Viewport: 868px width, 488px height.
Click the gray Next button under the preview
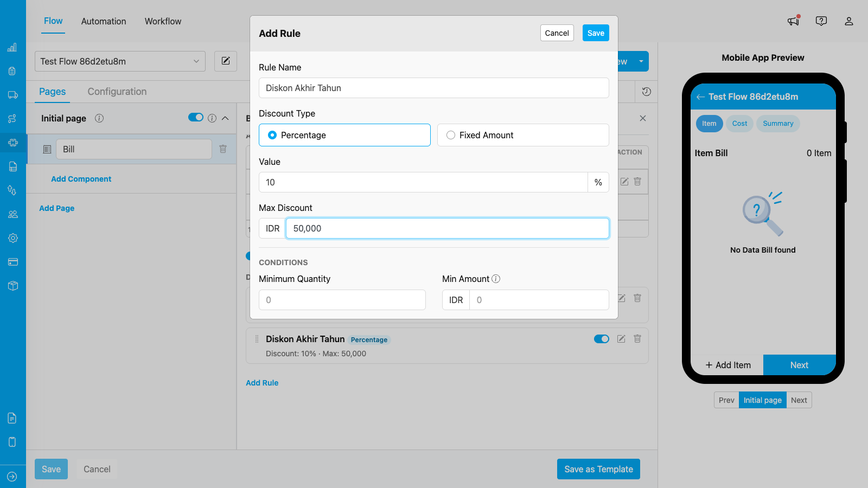799,400
